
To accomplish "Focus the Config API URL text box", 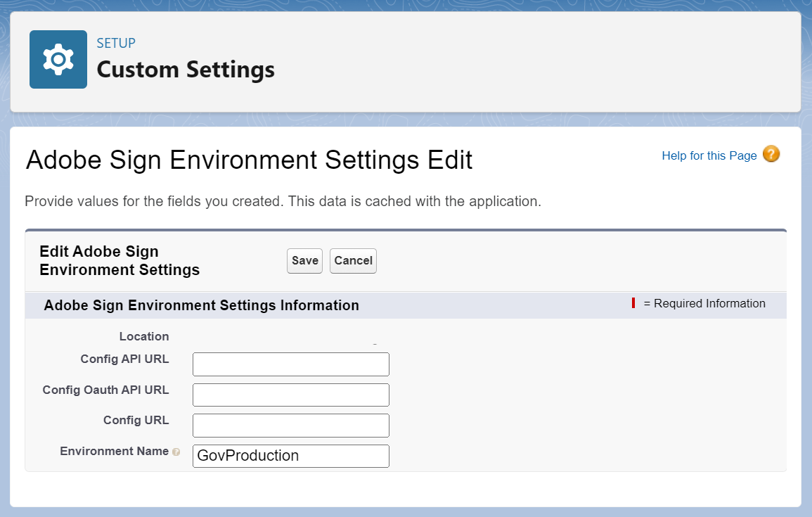I will (290, 364).
